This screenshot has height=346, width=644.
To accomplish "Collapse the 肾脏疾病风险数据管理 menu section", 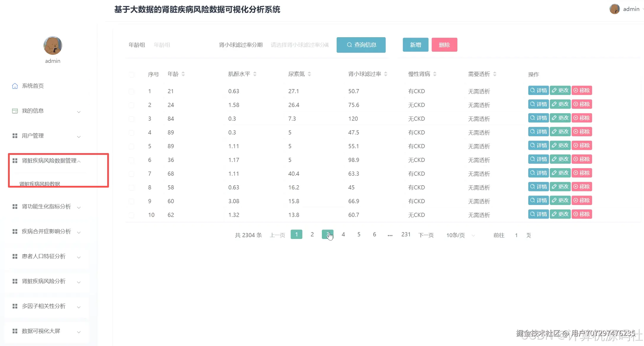I will coord(50,161).
